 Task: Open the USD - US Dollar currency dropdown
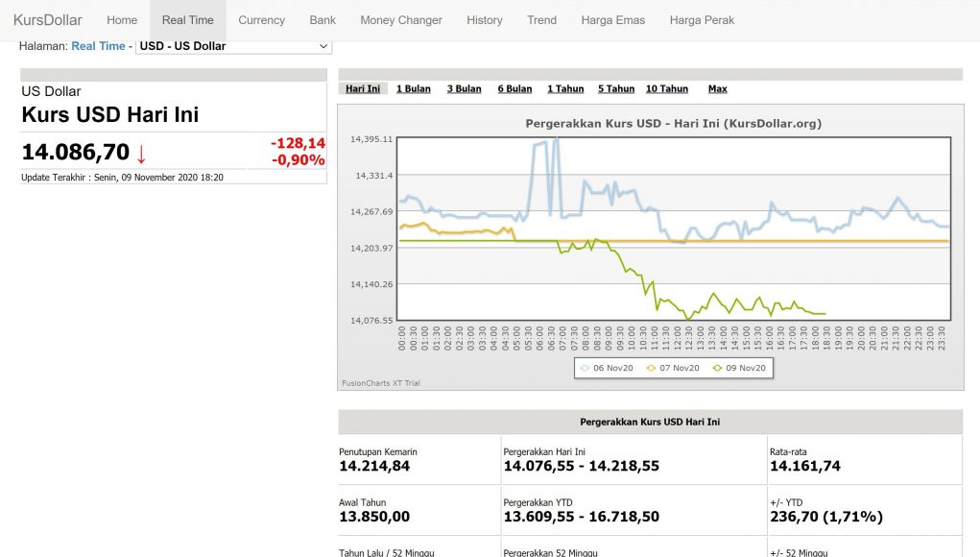click(x=233, y=46)
